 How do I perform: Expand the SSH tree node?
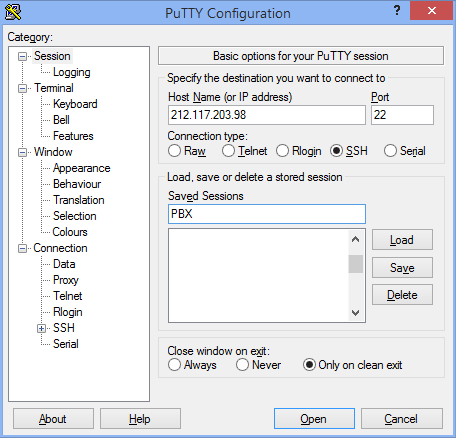click(x=41, y=328)
